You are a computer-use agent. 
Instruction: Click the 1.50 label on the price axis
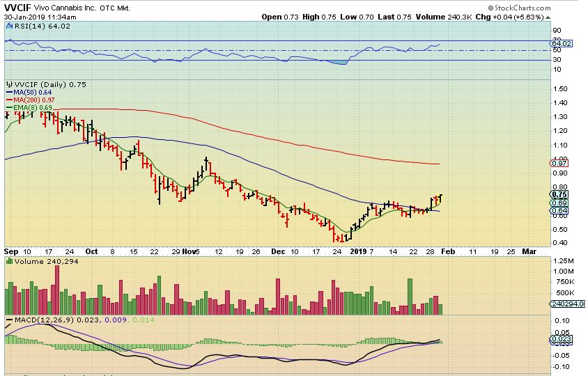pos(560,89)
